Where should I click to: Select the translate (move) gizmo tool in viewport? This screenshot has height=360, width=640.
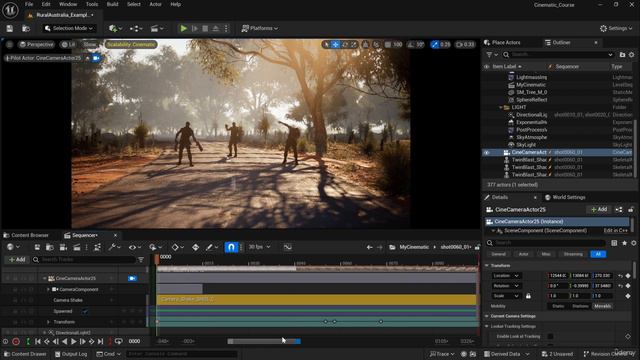tap(336, 44)
